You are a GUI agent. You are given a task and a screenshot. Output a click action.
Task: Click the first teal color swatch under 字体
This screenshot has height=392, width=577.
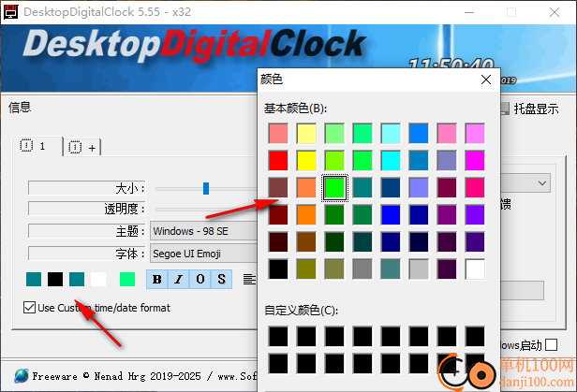coord(34,279)
